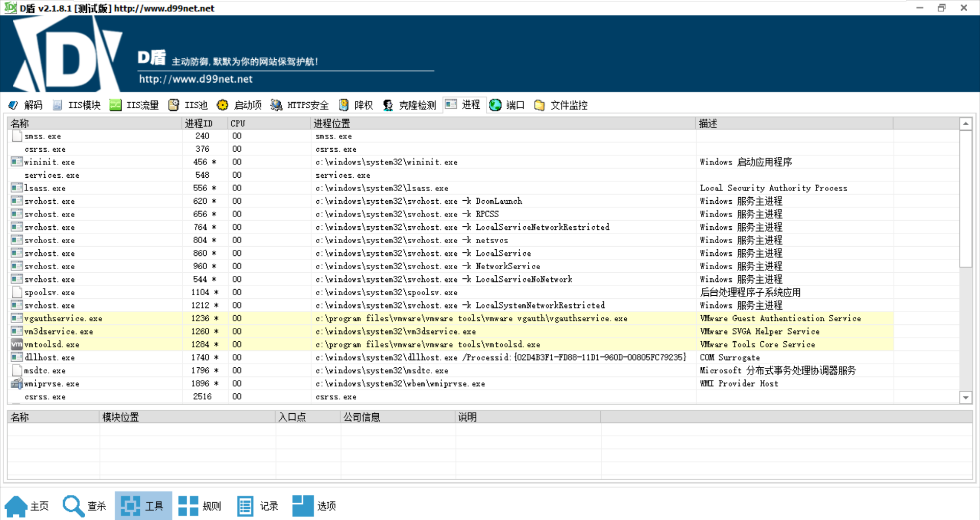Image resolution: width=980 pixels, height=520 pixels.
Task: Open the 端口 port globe icon
Action: coord(495,105)
